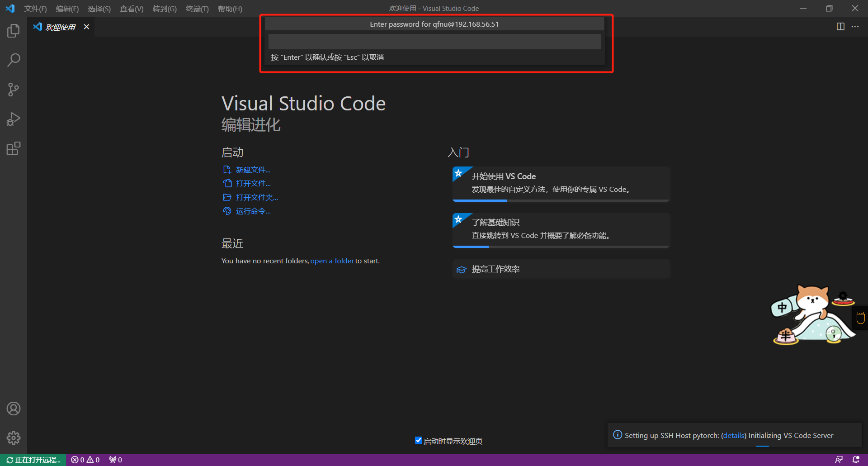Click the folder icon beside 打开文件夹
The image size is (868, 466).
227,197
